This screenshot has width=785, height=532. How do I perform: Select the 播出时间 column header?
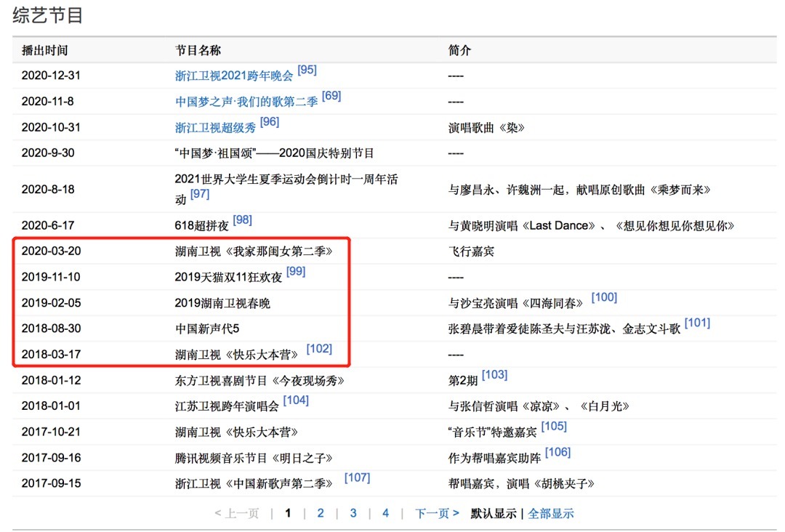(x=44, y=51)
